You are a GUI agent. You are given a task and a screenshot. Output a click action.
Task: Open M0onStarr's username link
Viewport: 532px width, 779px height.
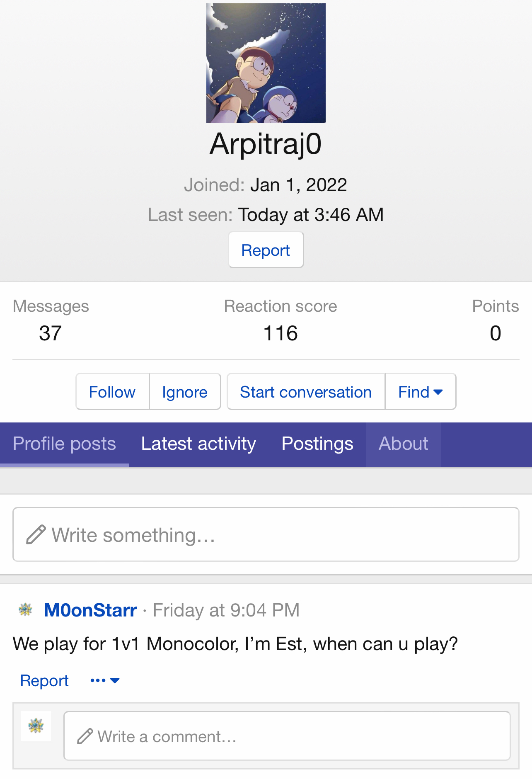tap(90, 610)
